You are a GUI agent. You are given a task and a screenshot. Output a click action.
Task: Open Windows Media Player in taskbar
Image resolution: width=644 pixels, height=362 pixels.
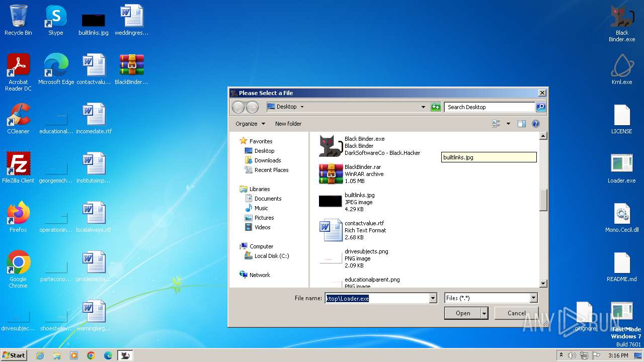tap(74, 355)
